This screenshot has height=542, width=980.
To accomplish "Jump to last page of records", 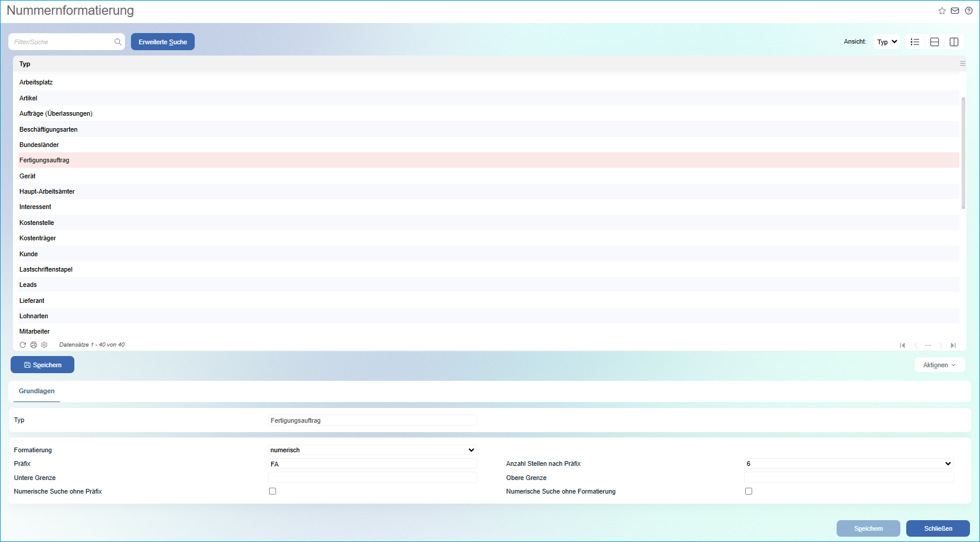I will pyautogui.click(x=953, y=345).
